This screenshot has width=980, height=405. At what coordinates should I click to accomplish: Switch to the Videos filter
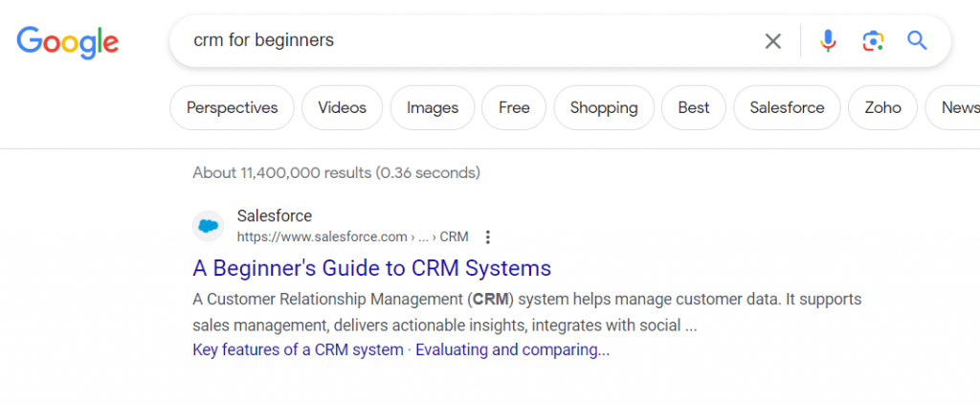(x=342, y=108)
